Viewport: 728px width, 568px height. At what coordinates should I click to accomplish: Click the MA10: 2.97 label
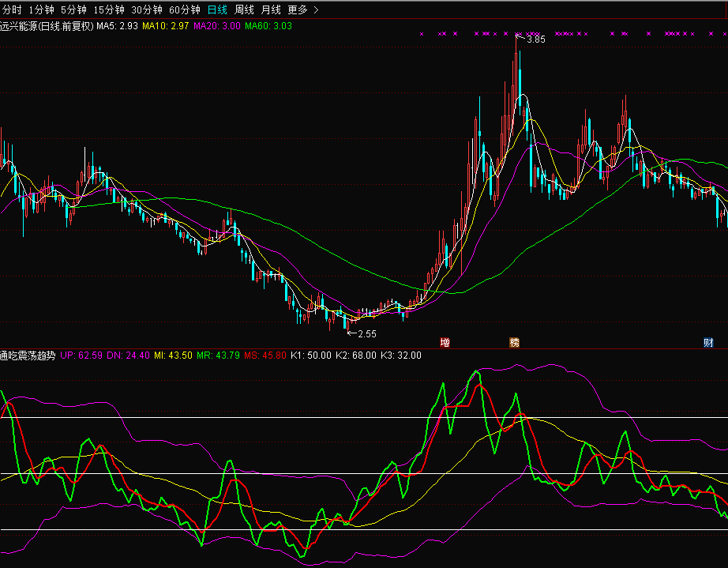166,26
